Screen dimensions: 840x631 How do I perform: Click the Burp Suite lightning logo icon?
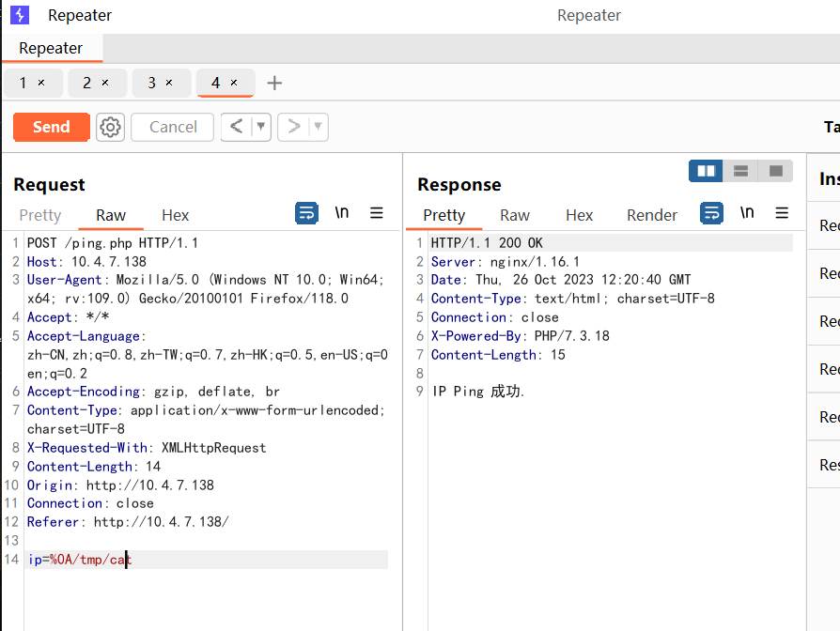20,15
